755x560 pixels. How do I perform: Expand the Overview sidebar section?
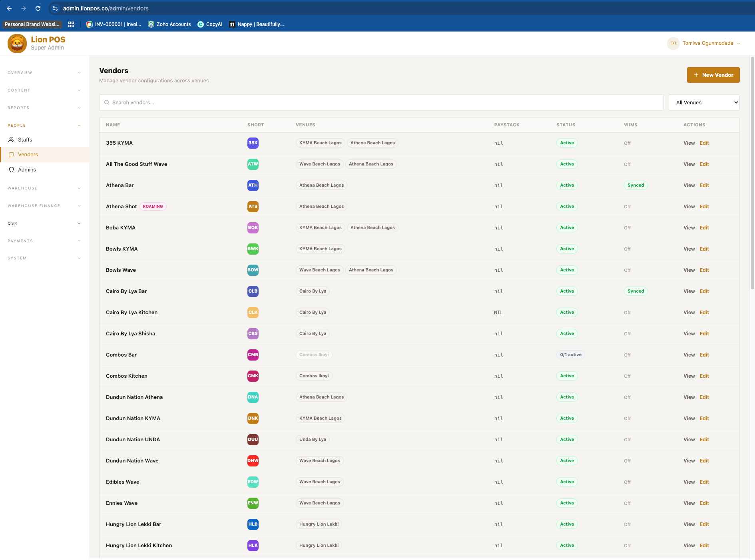[x=44, y=73]
